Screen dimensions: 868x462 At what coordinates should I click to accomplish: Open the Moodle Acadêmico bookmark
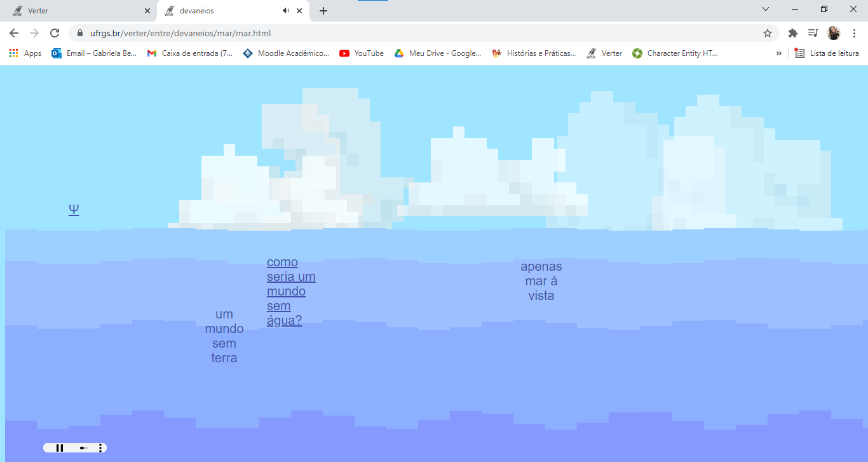[x=286, y=53]
